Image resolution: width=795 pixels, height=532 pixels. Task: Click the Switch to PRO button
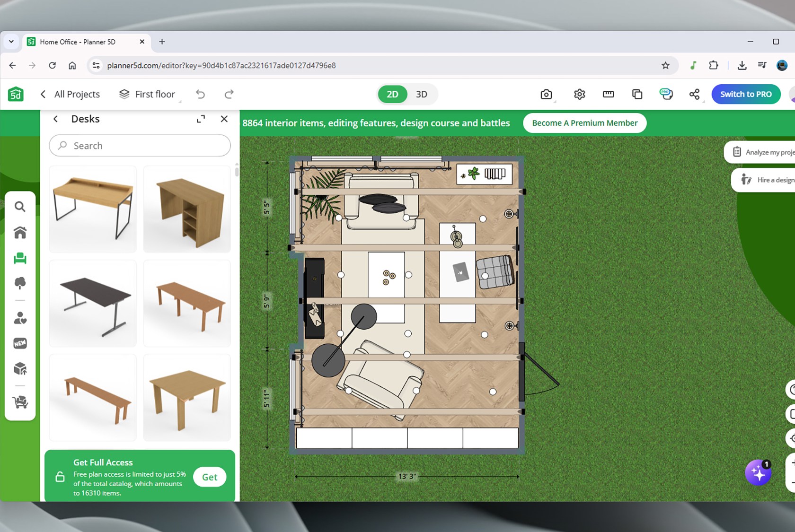(x=745, y=95)
